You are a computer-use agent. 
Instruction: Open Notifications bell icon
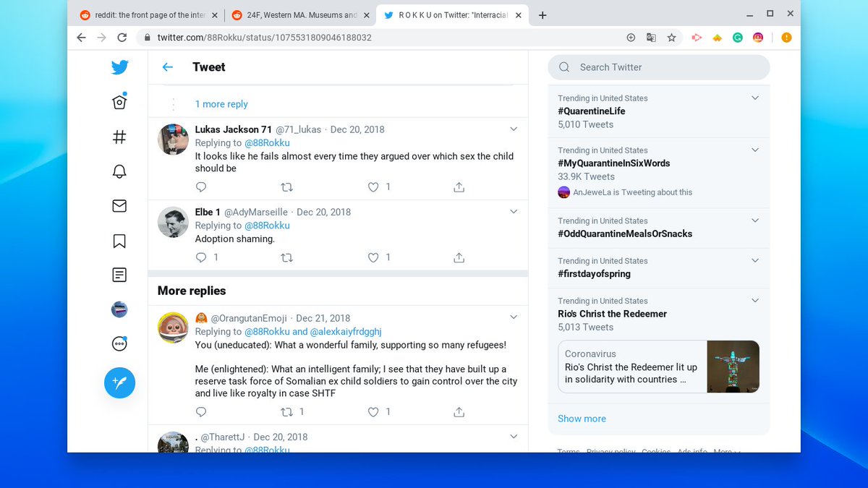coord(120,171)
